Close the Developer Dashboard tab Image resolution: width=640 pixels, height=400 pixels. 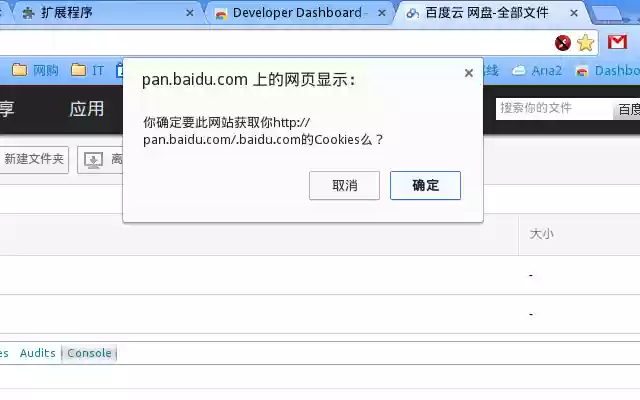click(x=382, y=13)
